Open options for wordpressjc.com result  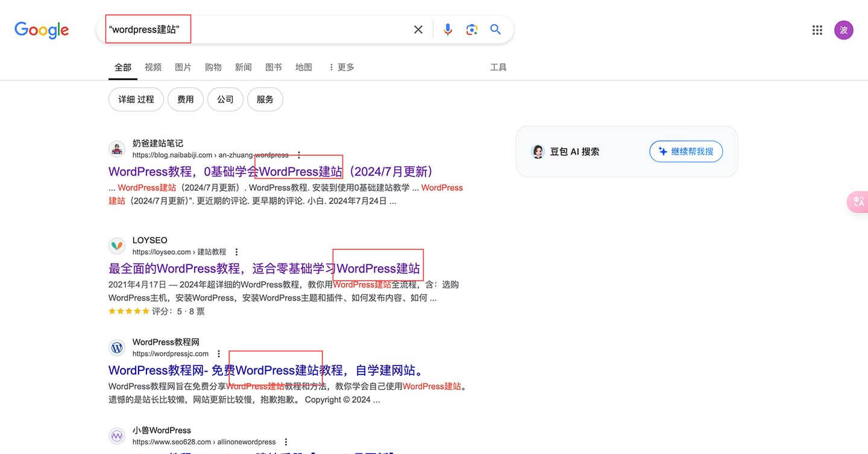tap(219, 354)
